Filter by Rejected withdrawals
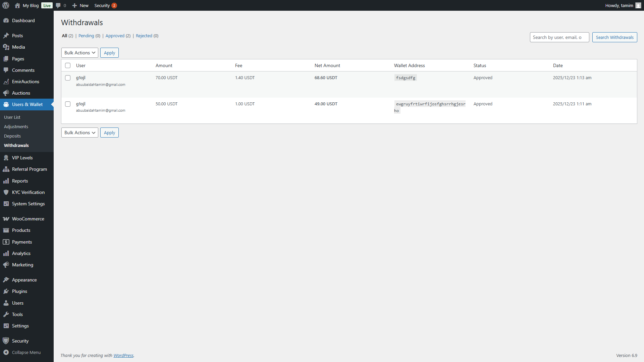 144,36
